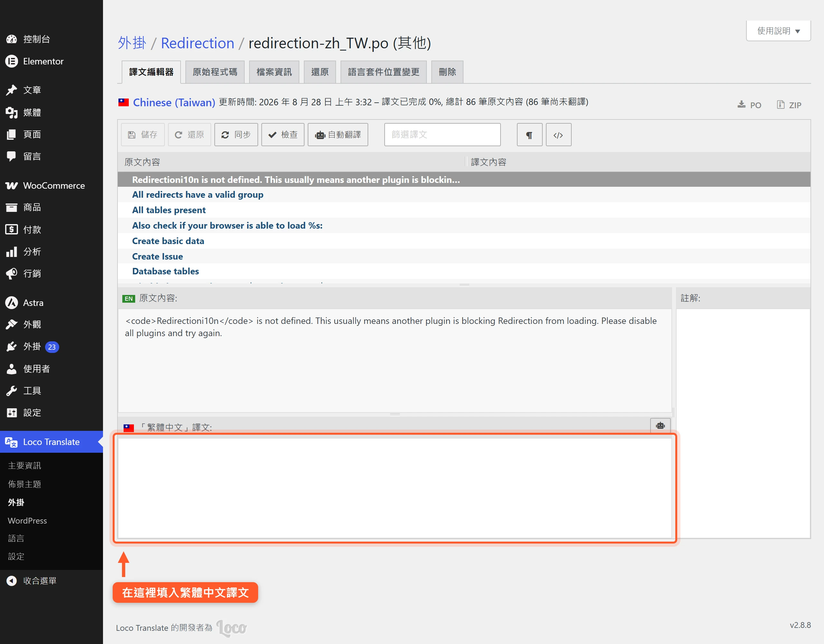Click inside the 繁體中文 translation text area
Viewport: 824px width, 644px height.
pyautogui.click(x=395, y=488)
